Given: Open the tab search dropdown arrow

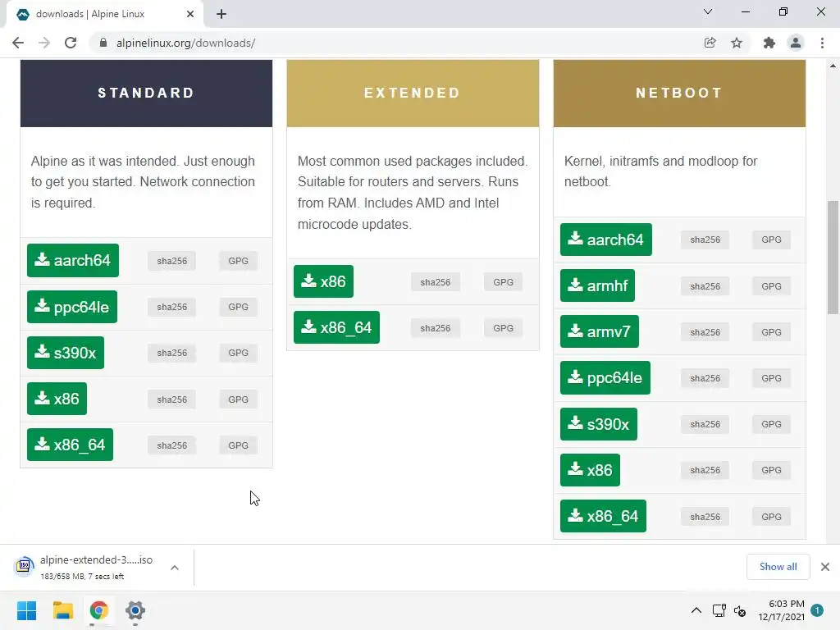Looking at the screenshot, I should point(708,11).
